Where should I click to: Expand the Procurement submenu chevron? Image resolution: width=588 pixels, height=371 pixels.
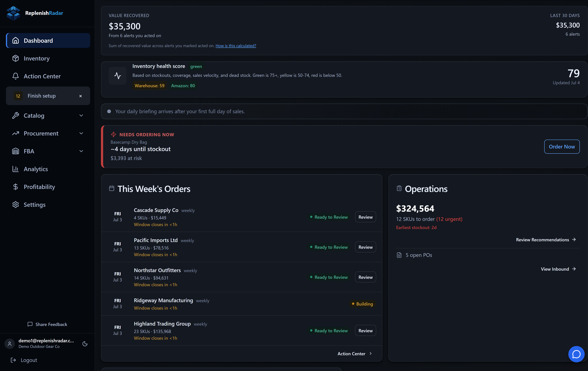(81, 133)
